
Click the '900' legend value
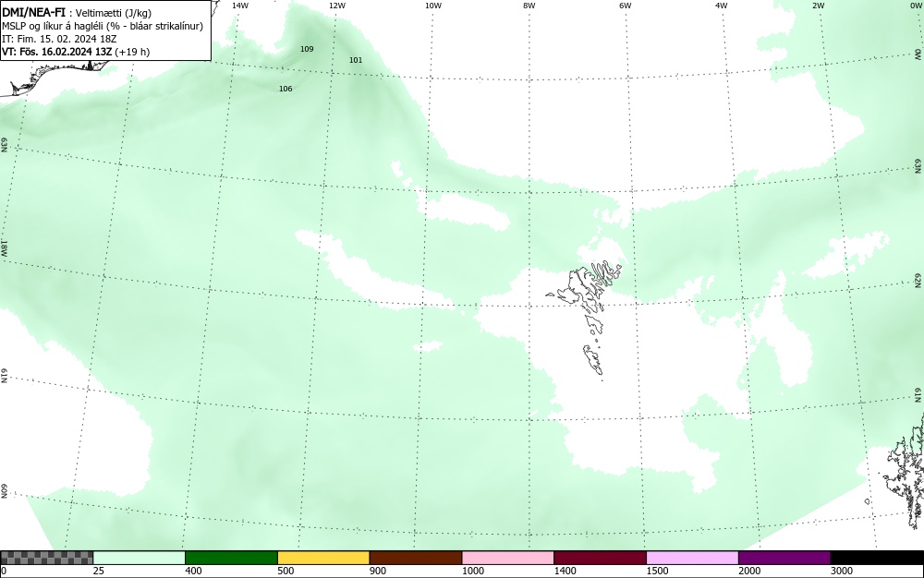pyautogui.click(x=378, y=571)
